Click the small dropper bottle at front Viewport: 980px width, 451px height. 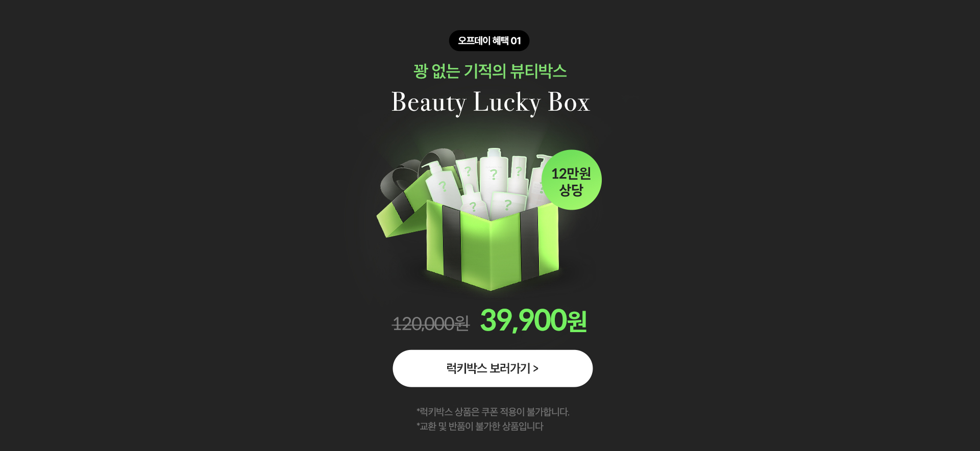coord(473,202)
